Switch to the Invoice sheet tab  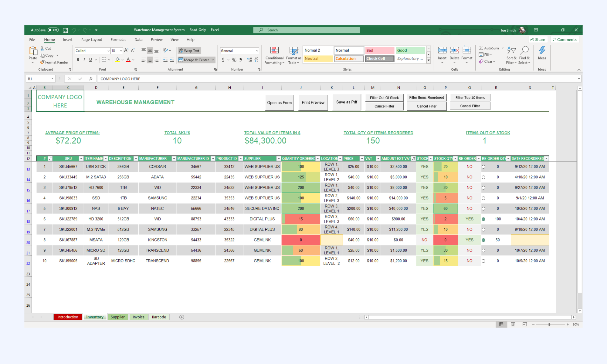point(138,317)
